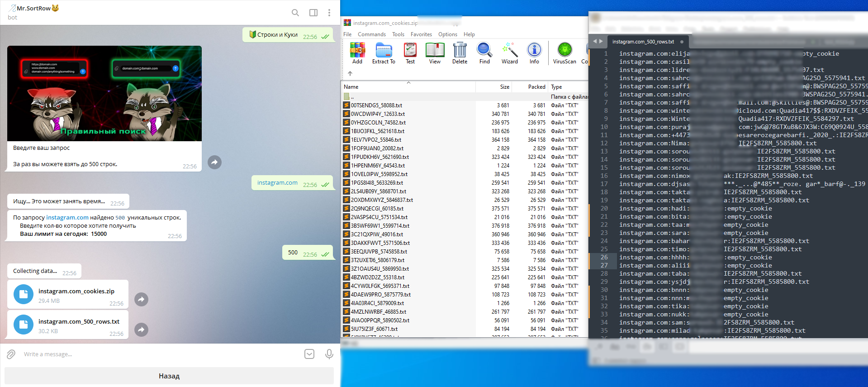The width and height of the screenshot is (868, 387).
Task: Click the instagram.com link in sent message
Action: (x=277, y=183)
